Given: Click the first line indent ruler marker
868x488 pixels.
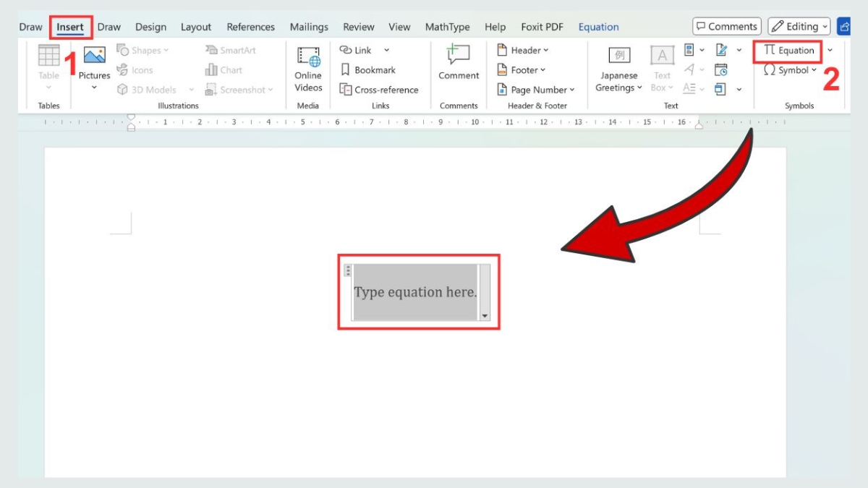Looking at the screenshot, I should 131,118.
